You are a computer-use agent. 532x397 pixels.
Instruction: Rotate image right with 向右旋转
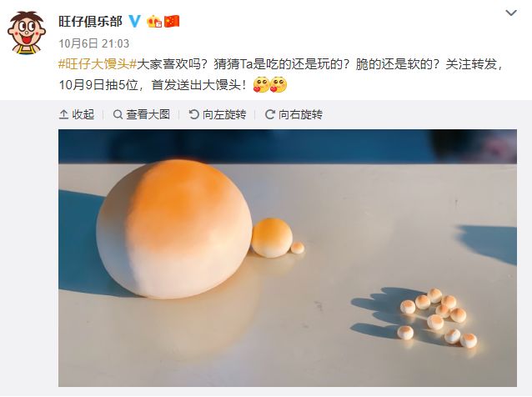[x=294, y=115]
